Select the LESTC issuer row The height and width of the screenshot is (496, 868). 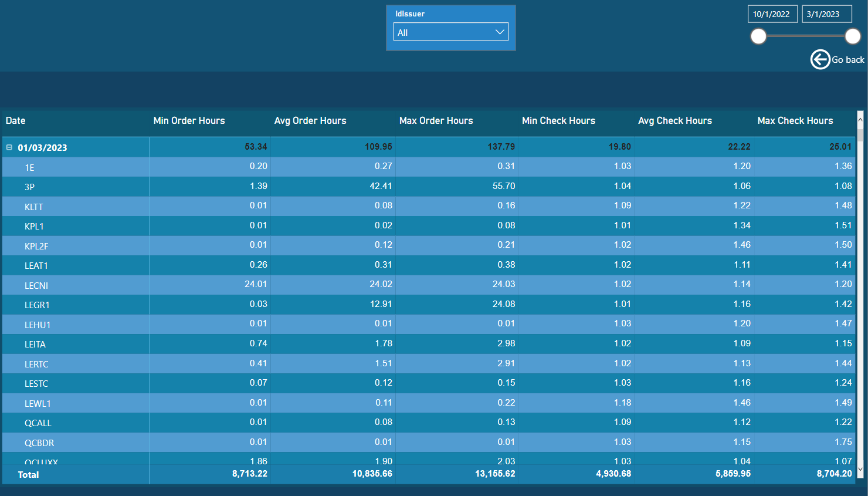(428, 383)
